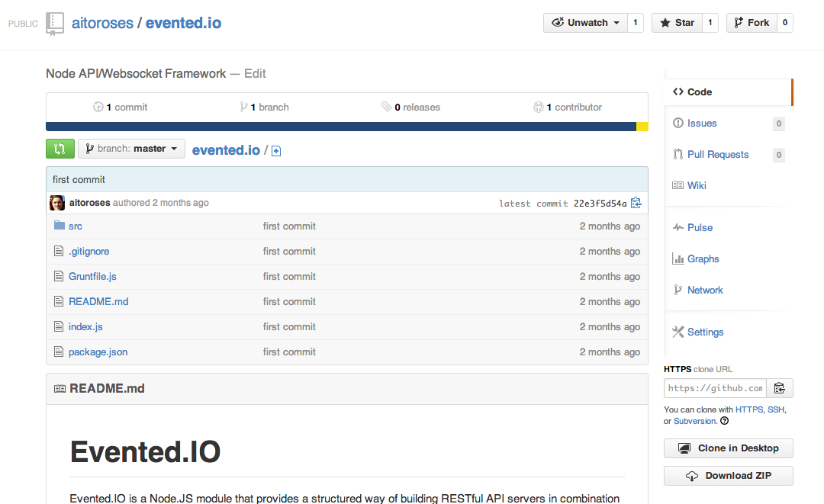The height and width of the screenshot is (504, 824).
Task: Click the Gruntfile.js file icon
Action: [59, 276]
